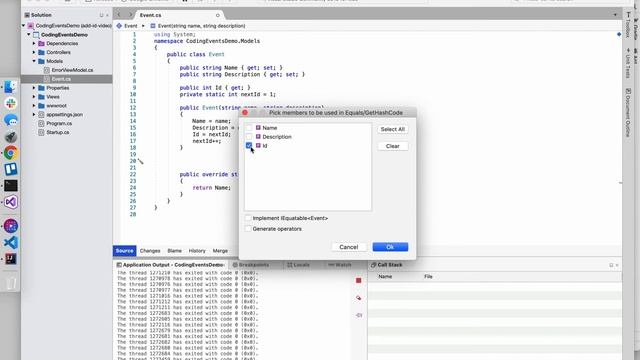Image resolution: width=640 pixels, height=360 pixels.
Task: Confirm the dialog with Ok
Action: [390, 247]
